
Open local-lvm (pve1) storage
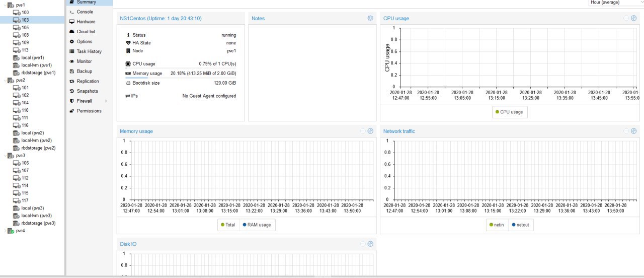tap(32, 65)
